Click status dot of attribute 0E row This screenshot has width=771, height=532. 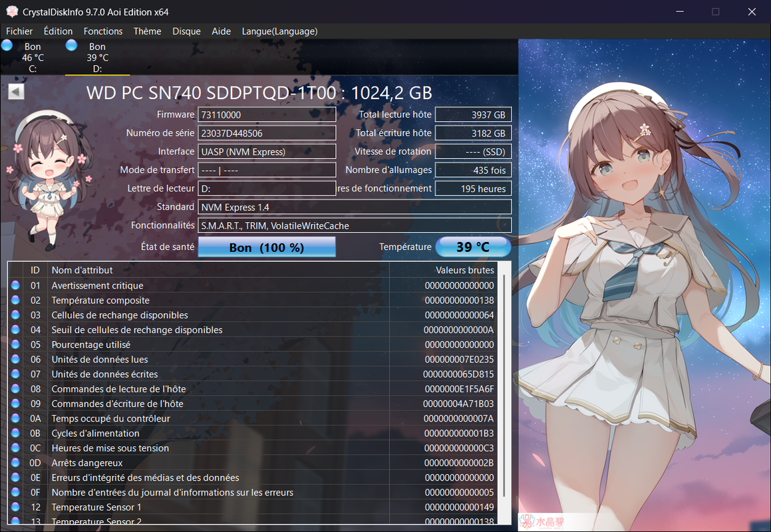pyautogui.click(x=15, y=477)
